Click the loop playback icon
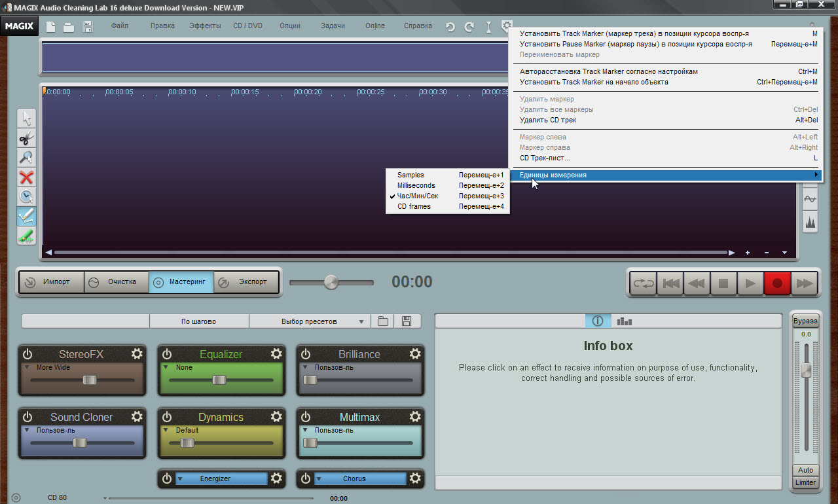Image resolution: width=838 pixels, height=504 pixels. tap(643, 283)
